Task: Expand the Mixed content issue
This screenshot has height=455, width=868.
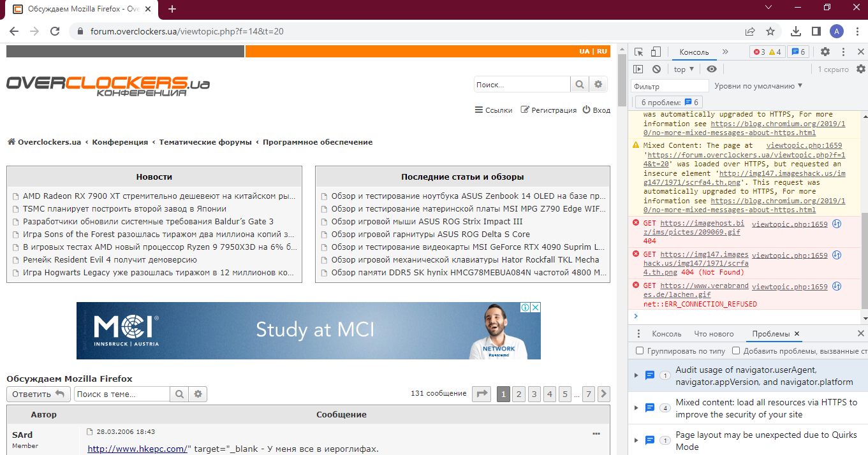Action: coord(636,408)
